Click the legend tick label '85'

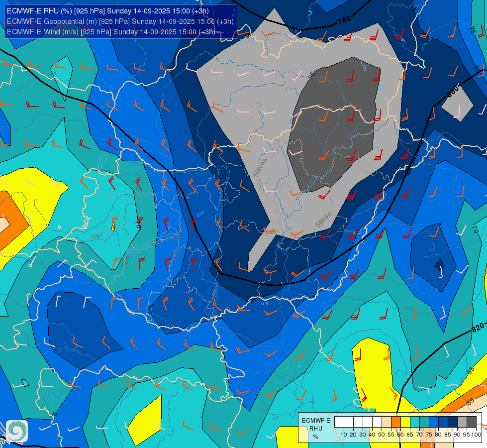(x=448, y=435)
